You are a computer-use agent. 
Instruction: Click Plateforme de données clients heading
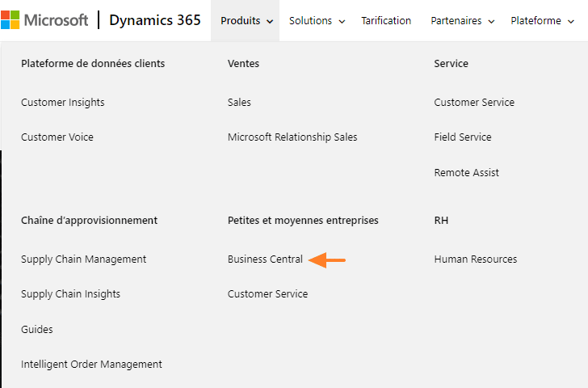click(x=93, y=64)
